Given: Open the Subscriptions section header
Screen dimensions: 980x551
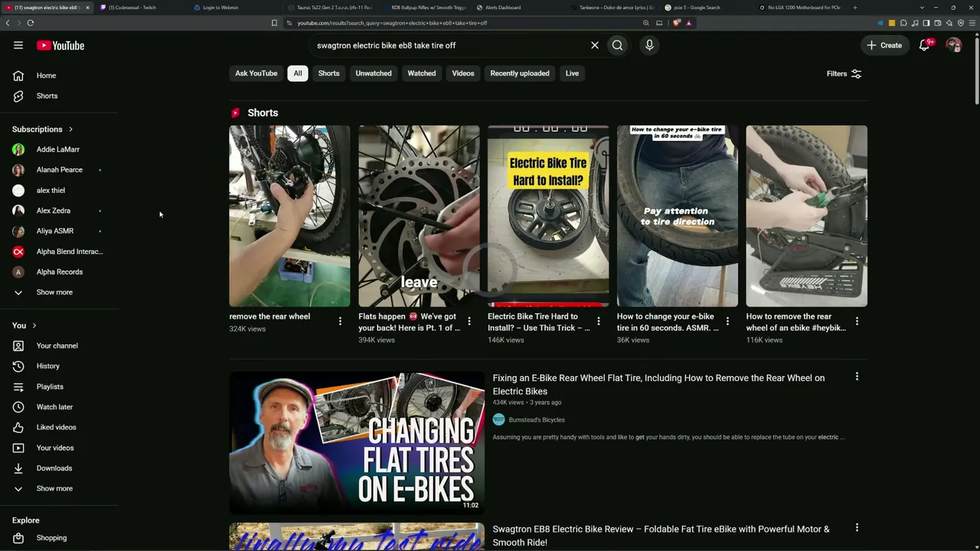Looking at the screenshot, I should (x=43, y=129).
